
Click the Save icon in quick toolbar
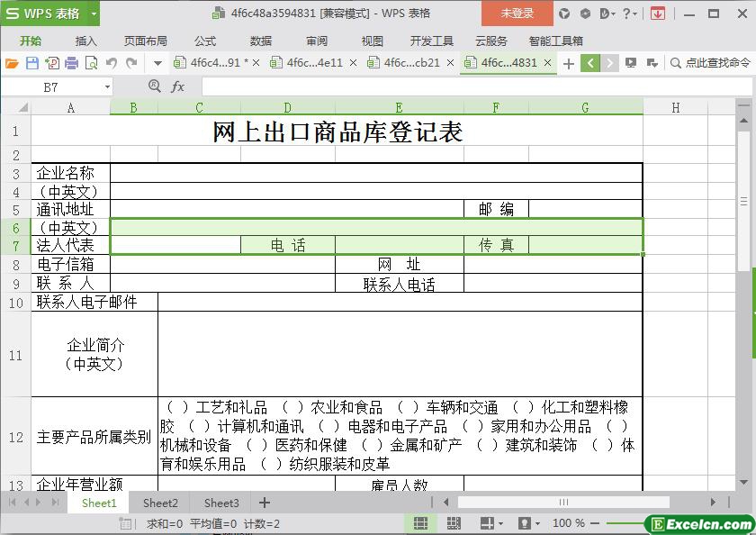pyautogui.click(x=31, y=63)
